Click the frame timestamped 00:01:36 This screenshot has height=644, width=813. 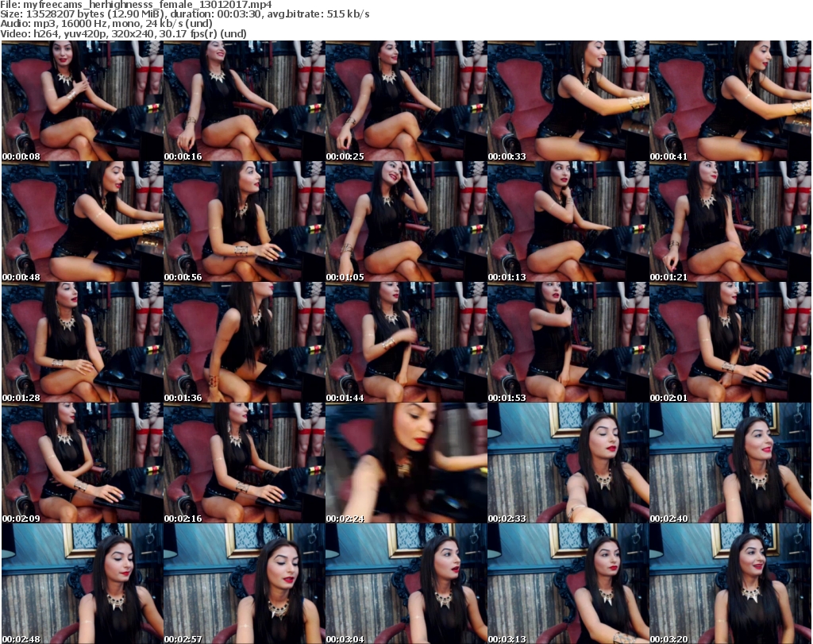245,342
